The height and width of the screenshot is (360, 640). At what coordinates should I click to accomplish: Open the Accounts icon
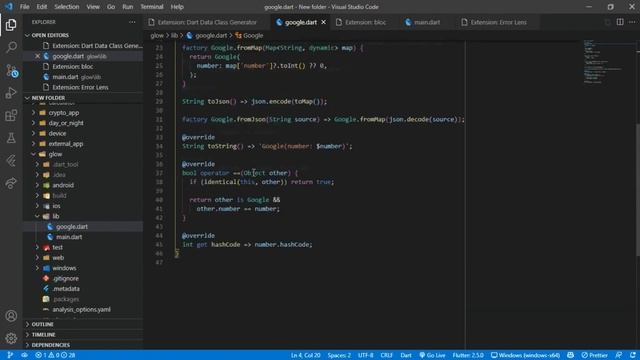point(11,316)
